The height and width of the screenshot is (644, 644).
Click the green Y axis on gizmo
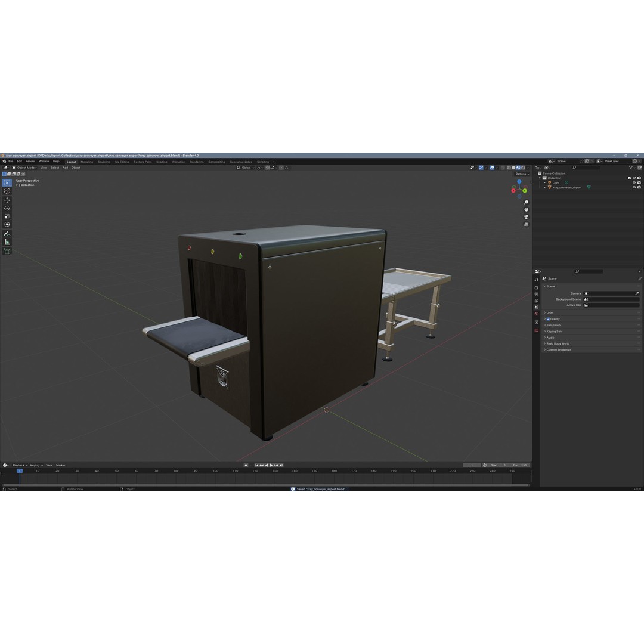(525, 191)
